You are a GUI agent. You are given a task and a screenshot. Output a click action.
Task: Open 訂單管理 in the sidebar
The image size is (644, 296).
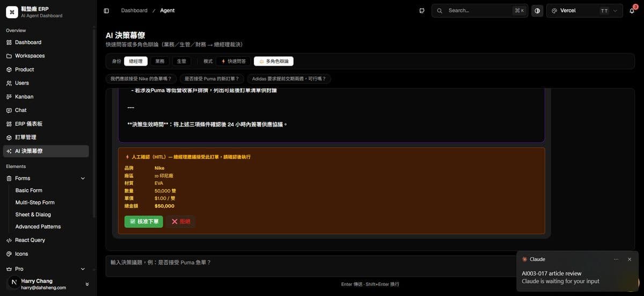(46, 138)
